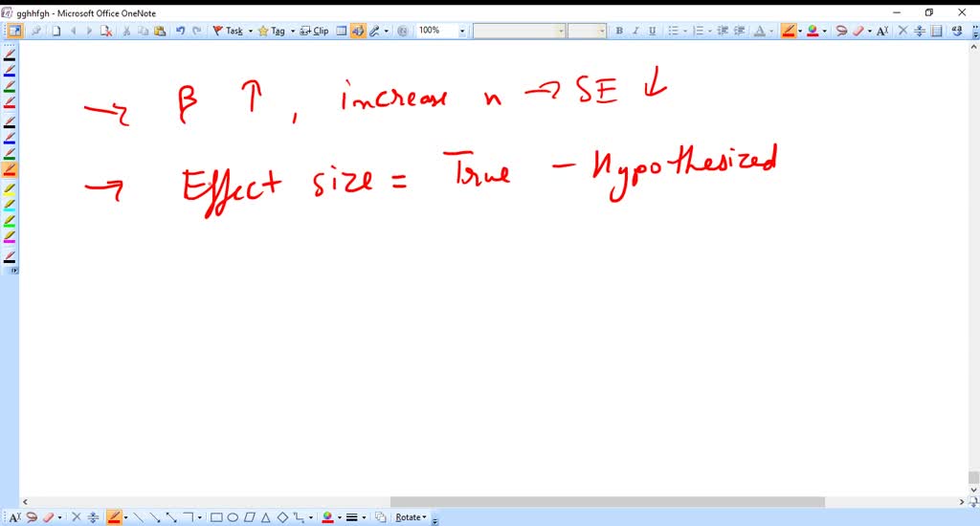Screen dimensions: 980x526
Task: Select the Eraser tool in top toolbar
Action: coord(858,31)
